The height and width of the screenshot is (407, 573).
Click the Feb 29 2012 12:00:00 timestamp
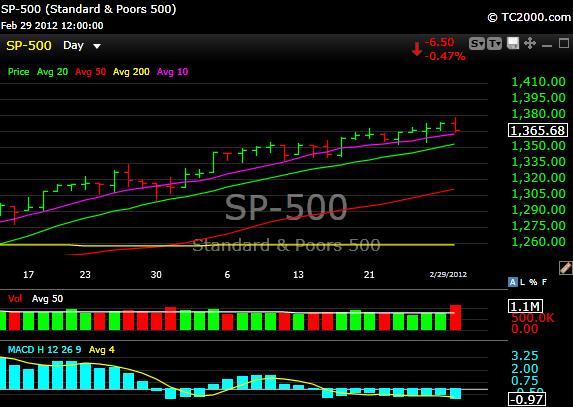click(x=52, y=26)
